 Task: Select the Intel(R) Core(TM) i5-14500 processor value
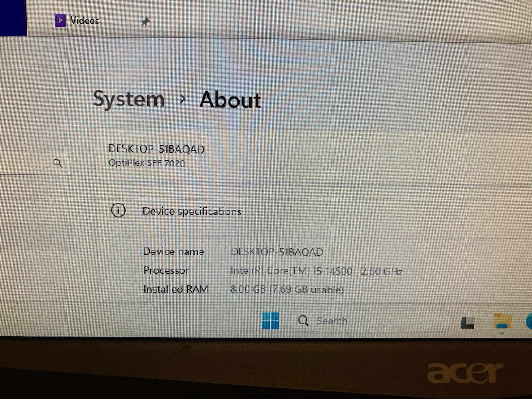[x=317, y=271]
